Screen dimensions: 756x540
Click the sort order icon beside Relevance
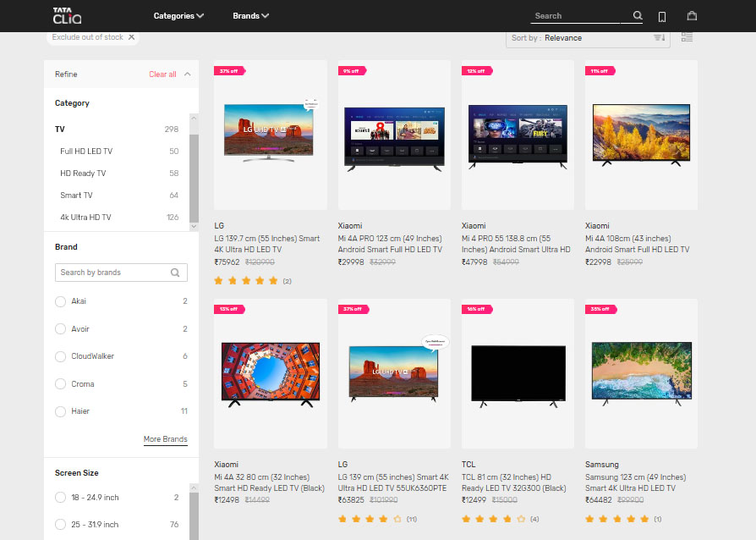tap(659, 37)
